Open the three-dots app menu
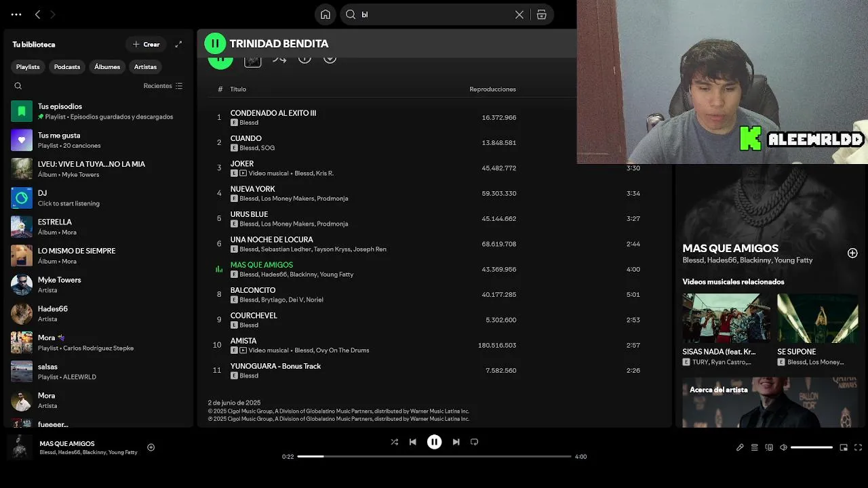The height and width of the screenshot is (488, 868). [x=16, y=14]
